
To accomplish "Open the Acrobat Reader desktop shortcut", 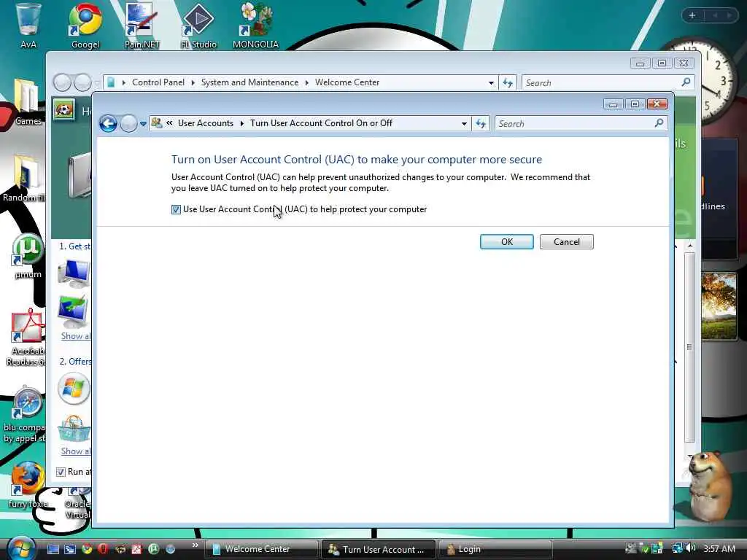I will [x=27, y=337].
